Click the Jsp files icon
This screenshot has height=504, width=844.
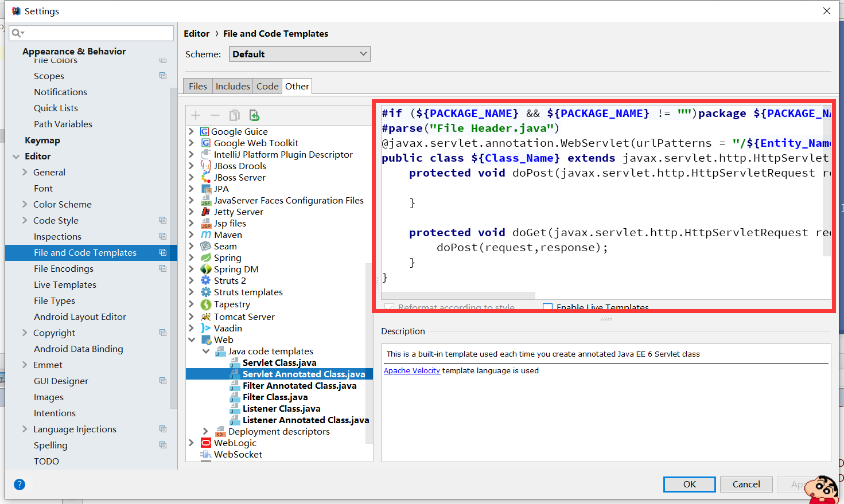pos(205,223)
